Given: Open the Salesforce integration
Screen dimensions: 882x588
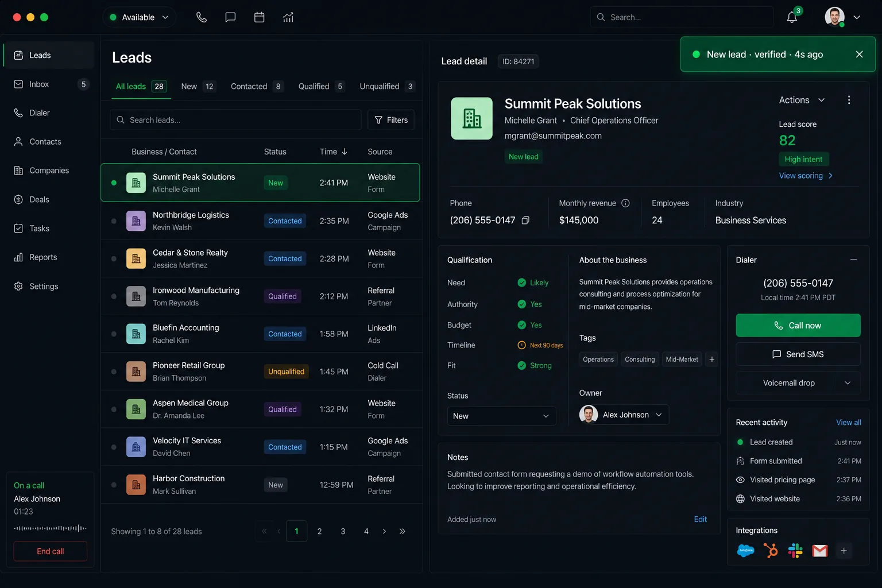Looking at the screenshot, I should click(746, 551).
